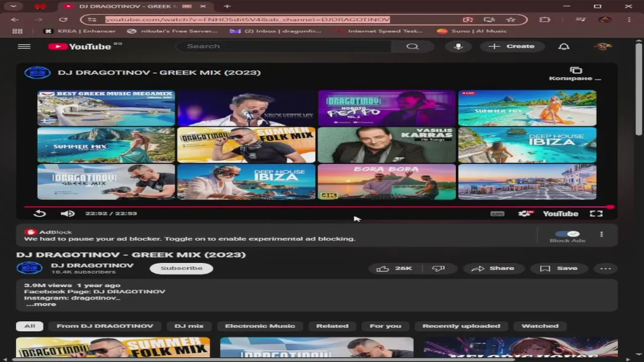
Task: Open the bookmarks bar apps grid icon
Action: tap(17, 31)
